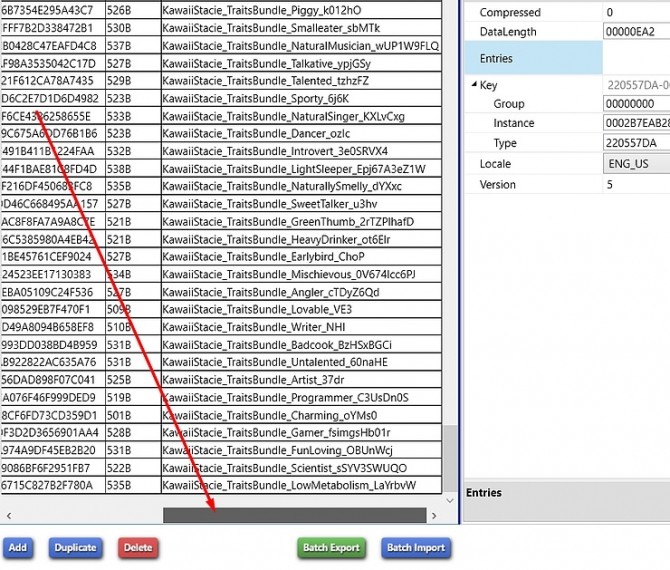Click the red Delete button
The height and width of the screenshot is (570, 670).
tap(138, 547)
